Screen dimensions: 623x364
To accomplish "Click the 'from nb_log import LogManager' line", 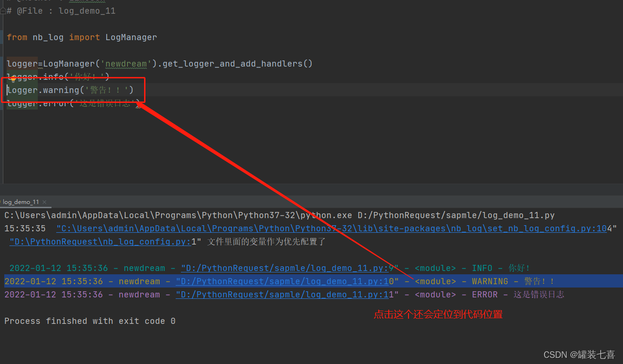I will tap(82, 37).
